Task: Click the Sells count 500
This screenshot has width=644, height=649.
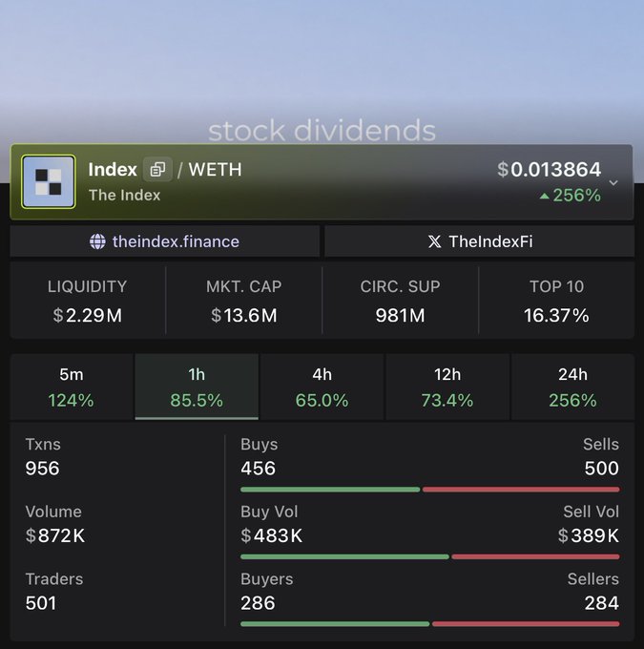Action: click(x=602, y=469)
